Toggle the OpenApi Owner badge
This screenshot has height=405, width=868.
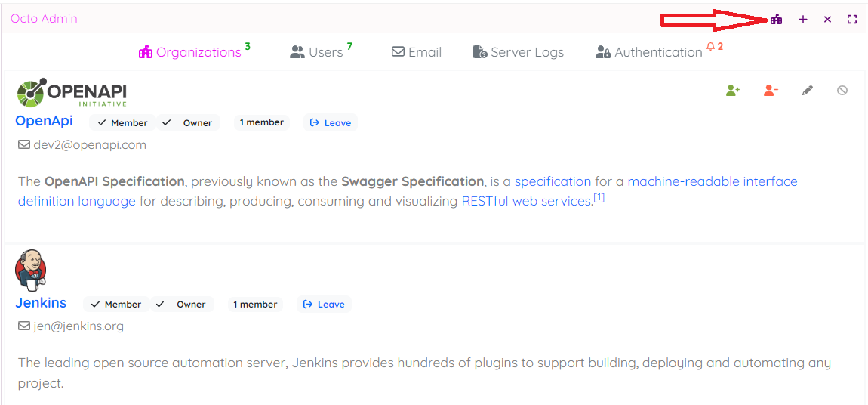click(188, 123)
